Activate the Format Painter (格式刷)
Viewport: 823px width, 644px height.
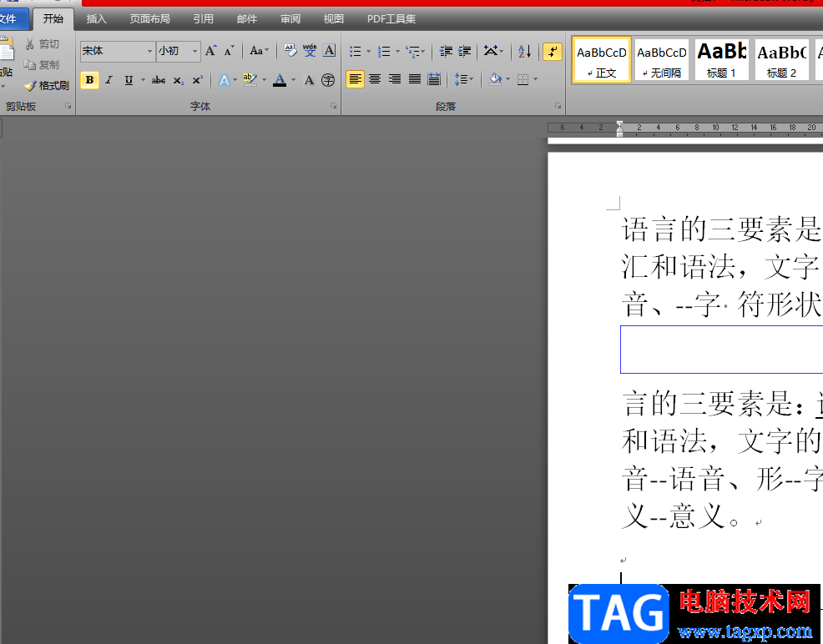coord(46,85)
